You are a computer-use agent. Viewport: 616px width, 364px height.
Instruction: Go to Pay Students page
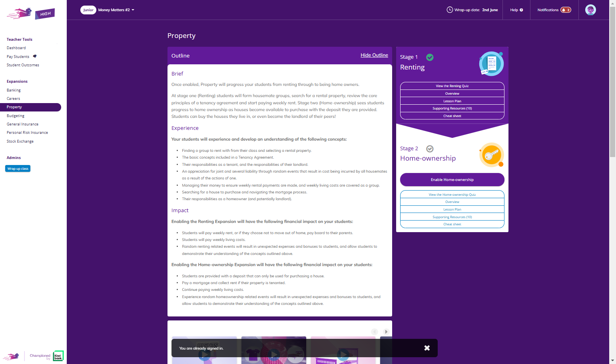coord(18,57)
